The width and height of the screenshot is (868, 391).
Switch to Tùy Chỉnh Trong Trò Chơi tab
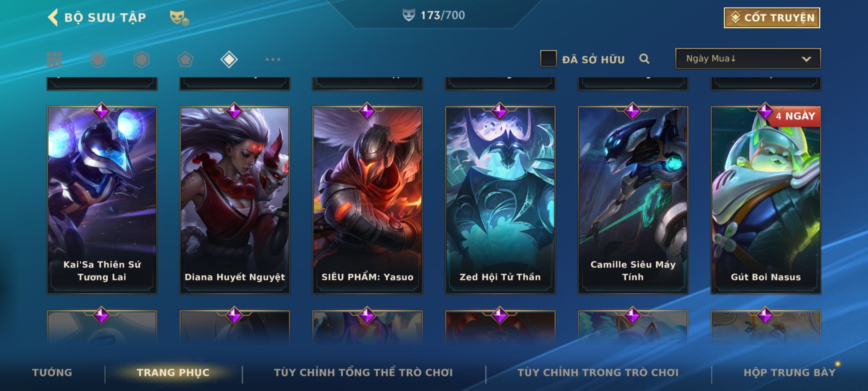coord(598,373)
